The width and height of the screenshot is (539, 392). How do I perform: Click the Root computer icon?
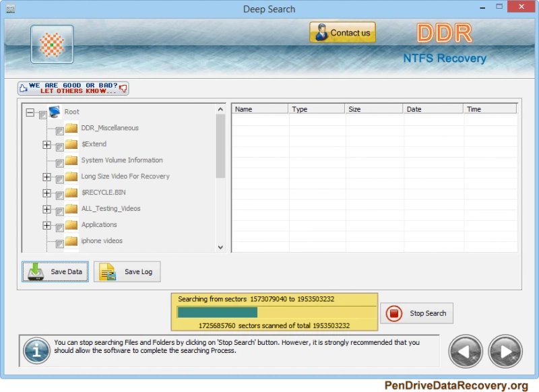(x=55, y=112)
